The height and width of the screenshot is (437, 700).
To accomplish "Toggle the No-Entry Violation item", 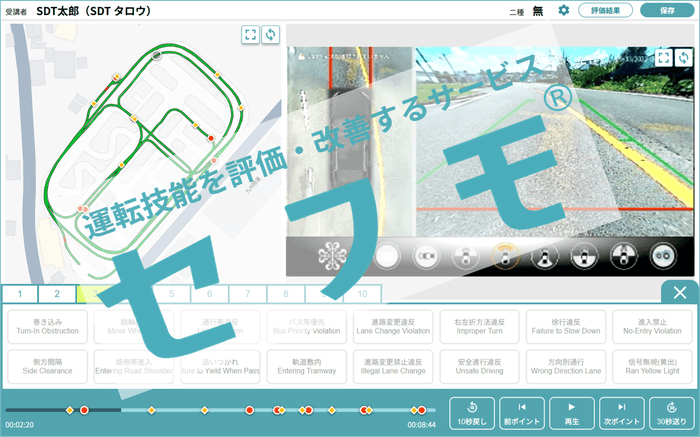I will tap(652, 325).
